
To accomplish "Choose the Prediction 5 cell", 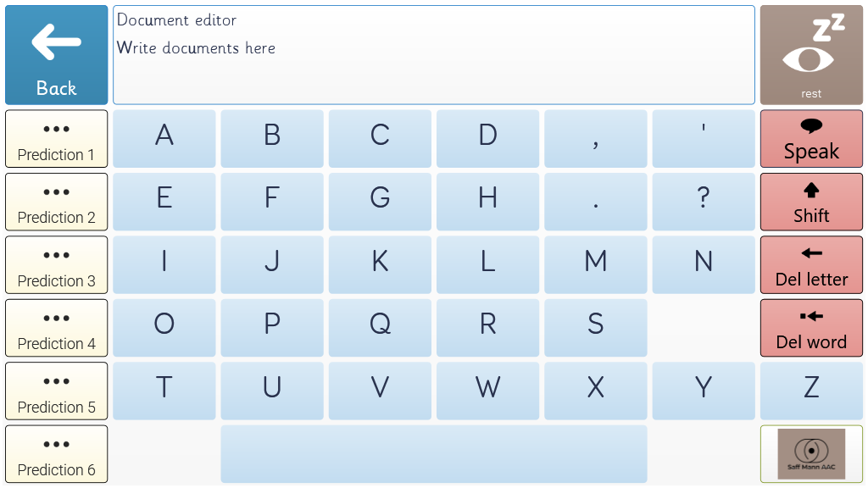I will (57, 391).
